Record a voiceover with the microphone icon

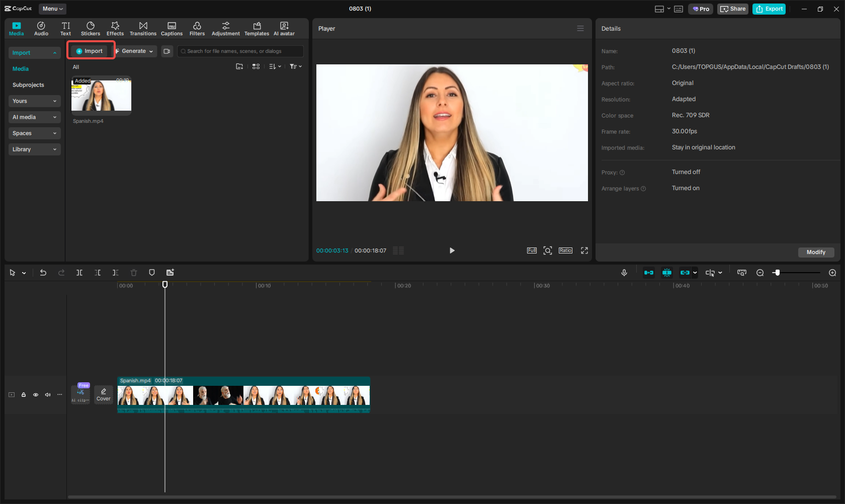click(x=624, y=272)
